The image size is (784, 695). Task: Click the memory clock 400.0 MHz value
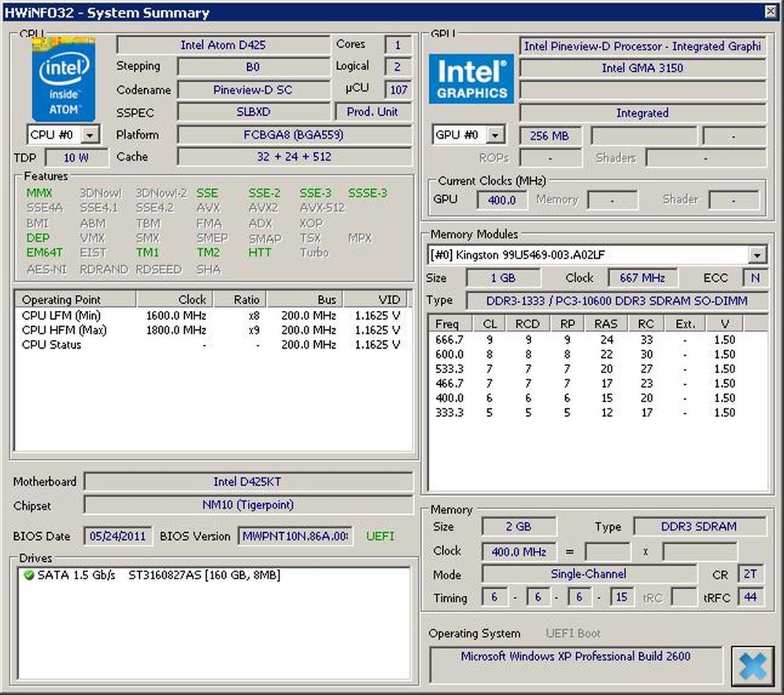[x=518, y=551]
